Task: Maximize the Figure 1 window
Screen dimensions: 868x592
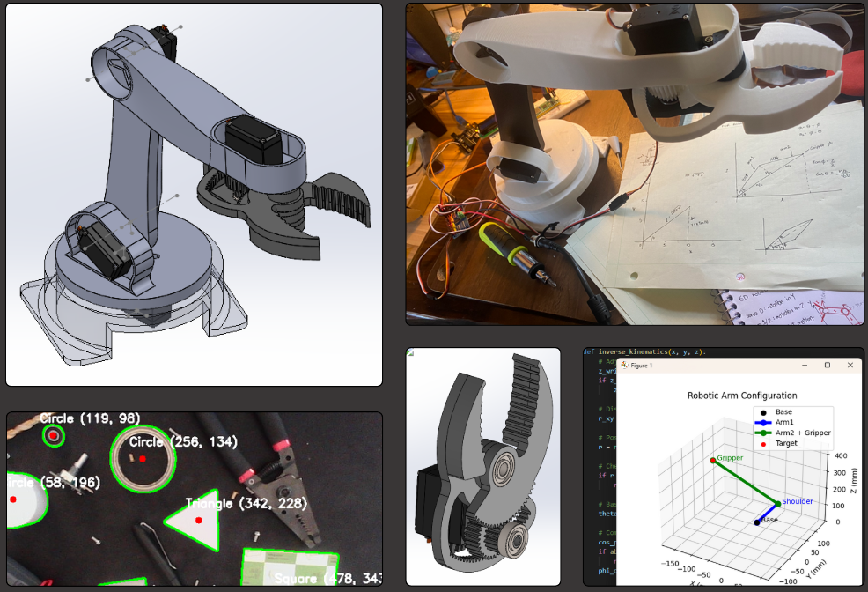Action: tap(828, 366)
